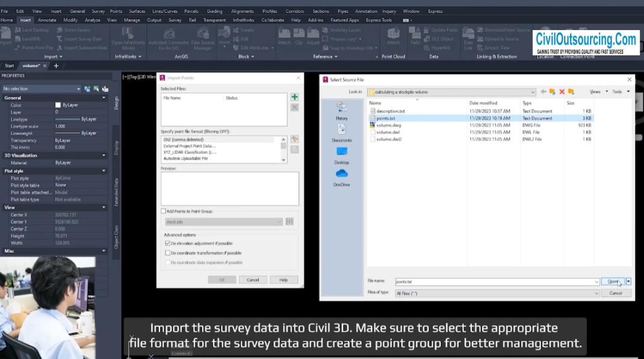
Task: Open the Desktop location in sidebar
Action: click(342, 155)
